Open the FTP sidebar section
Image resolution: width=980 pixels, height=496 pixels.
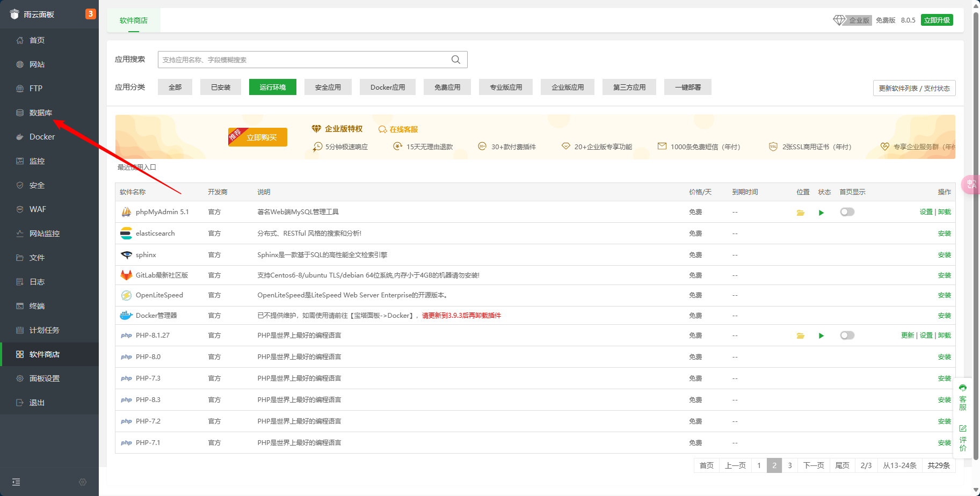coord(36,88)
